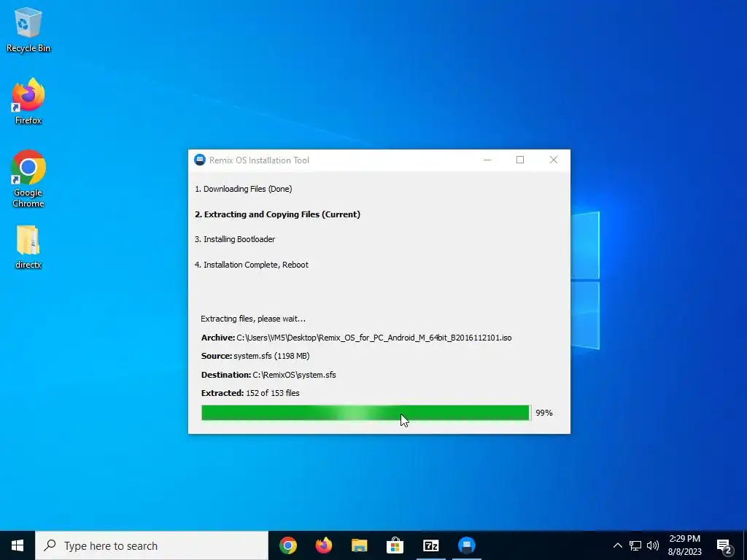
Task: Click 'Extracting files, please wait...' message
Action: [253, 319]
